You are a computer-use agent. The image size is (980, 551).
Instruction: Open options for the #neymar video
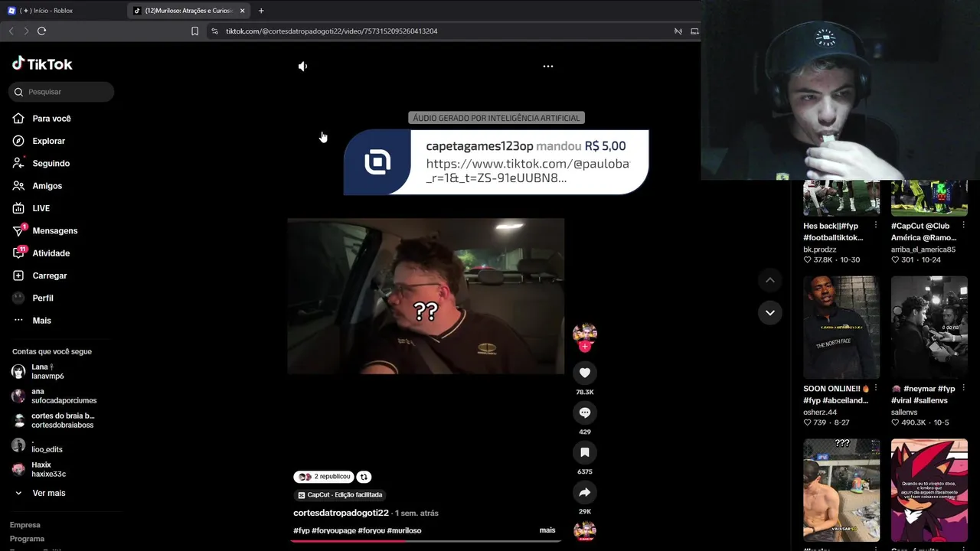[x=964, y=389]
